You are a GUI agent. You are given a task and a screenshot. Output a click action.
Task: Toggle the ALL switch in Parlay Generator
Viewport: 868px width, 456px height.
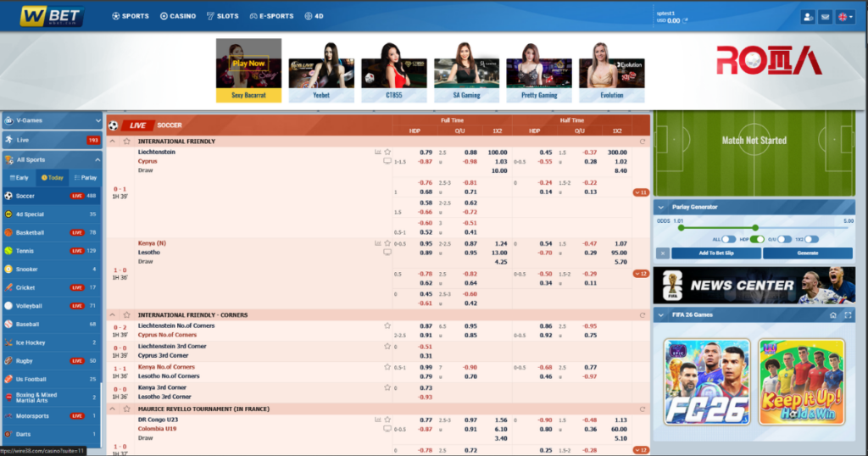click(x=728, y=239)
